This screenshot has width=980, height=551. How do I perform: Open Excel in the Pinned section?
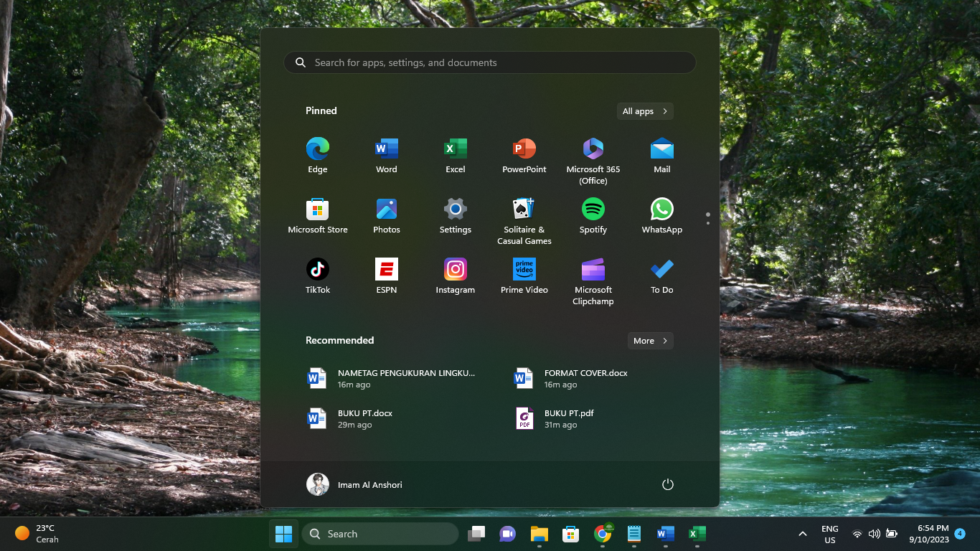coord(456,156)
